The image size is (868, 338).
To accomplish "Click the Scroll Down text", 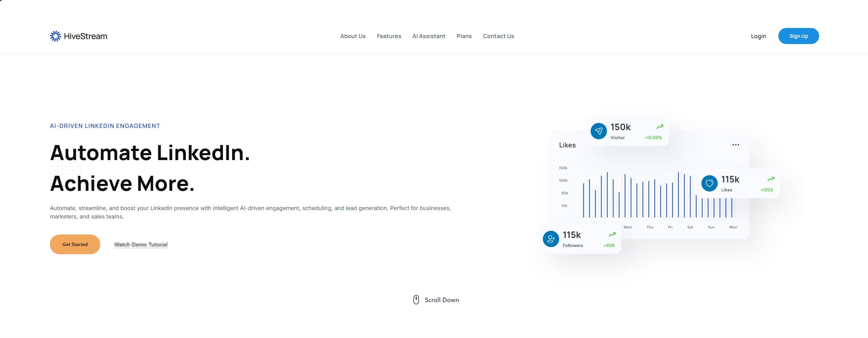I will click(x=442, y=300).
